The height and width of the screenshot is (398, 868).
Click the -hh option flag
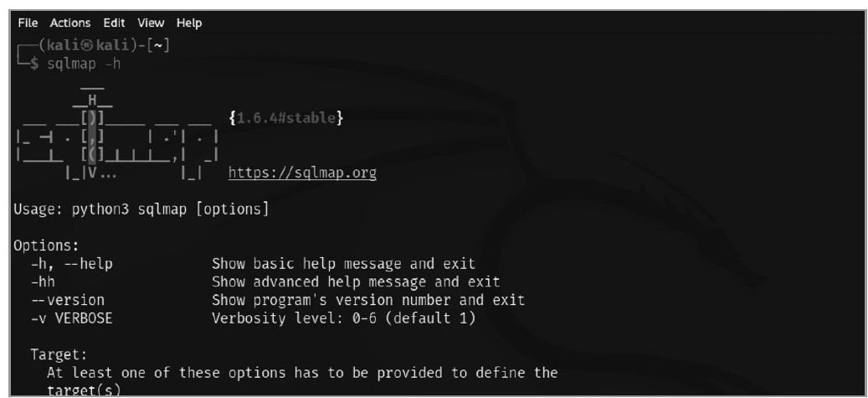pos(43,282)
